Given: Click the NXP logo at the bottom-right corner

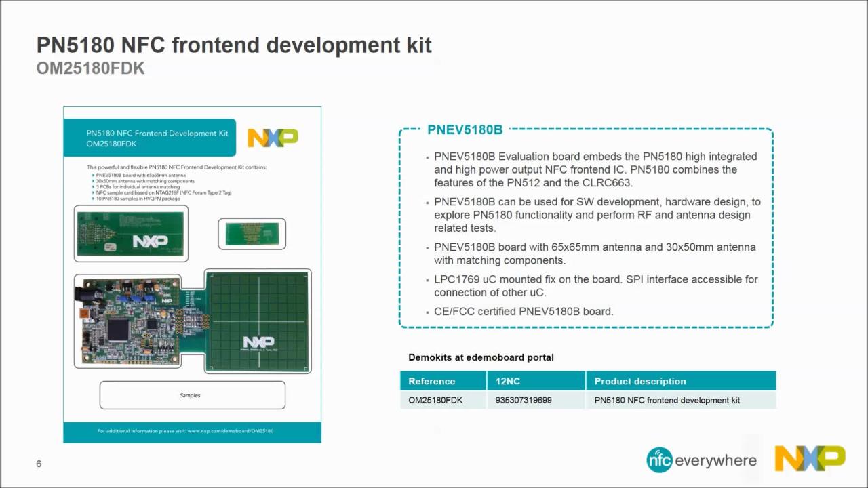Looking at the screenshot, I should click(810, 459).
